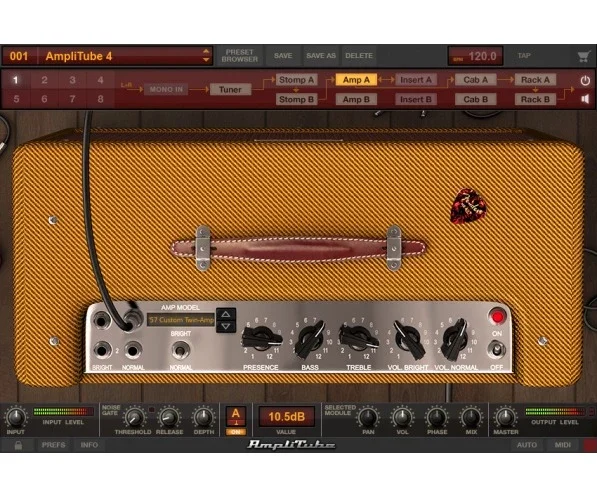Toggle the A module ON button
Image resolution: width=597 pixels, height=497 pixels.
click(x=236, y=431)
